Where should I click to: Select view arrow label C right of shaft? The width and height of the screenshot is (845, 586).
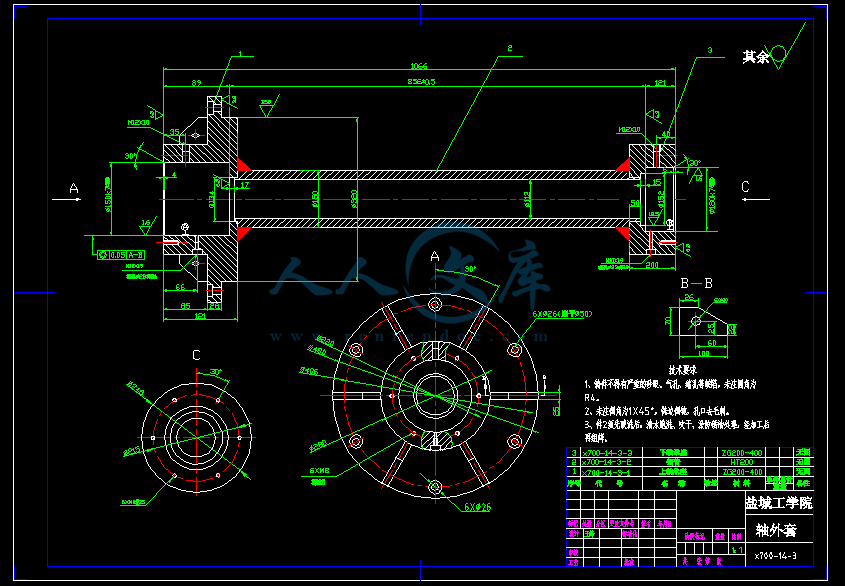[x=745, y=187]
